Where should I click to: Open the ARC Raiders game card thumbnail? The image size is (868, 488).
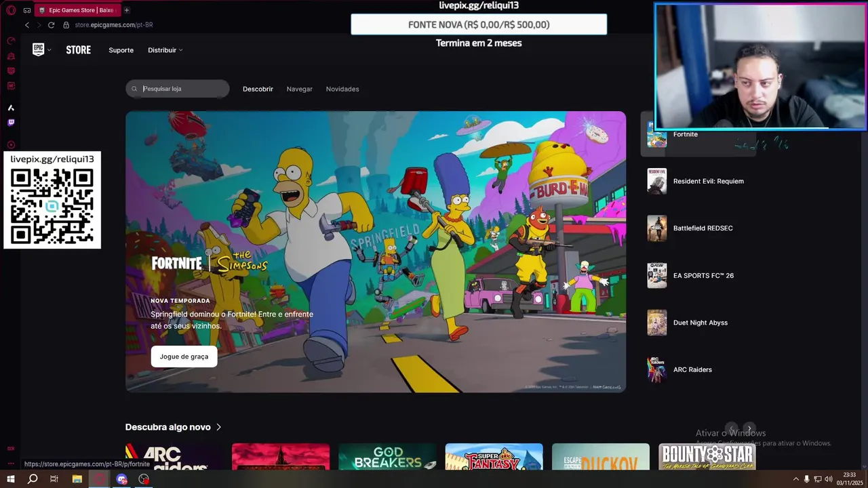[174, 457]
